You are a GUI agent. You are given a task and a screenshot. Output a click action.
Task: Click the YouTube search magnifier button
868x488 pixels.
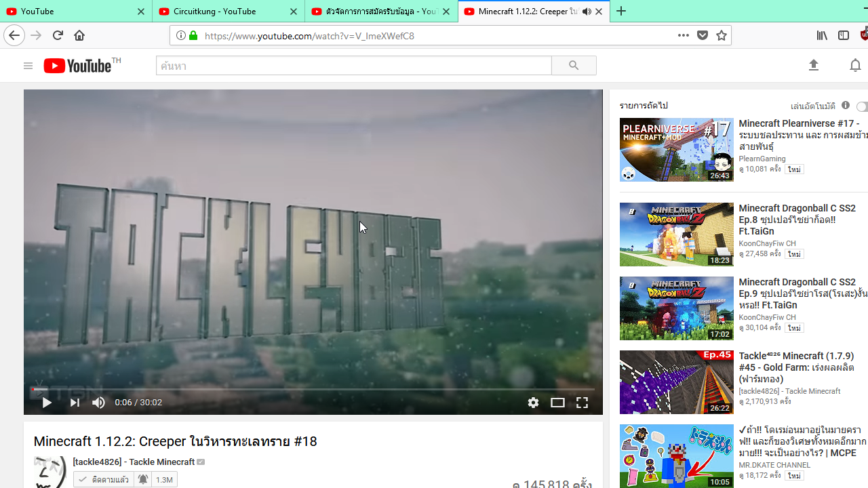[574, 66]
